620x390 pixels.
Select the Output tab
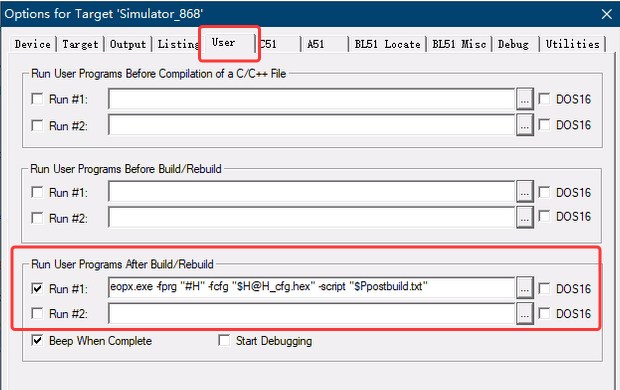pos(128,44)
